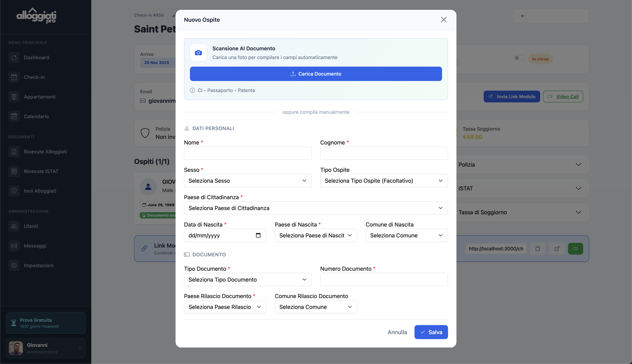Open the Paese di Cittadinanza dropdown
Image resolution: width=632 pixels, height=364 pixels.
[316, 208]
